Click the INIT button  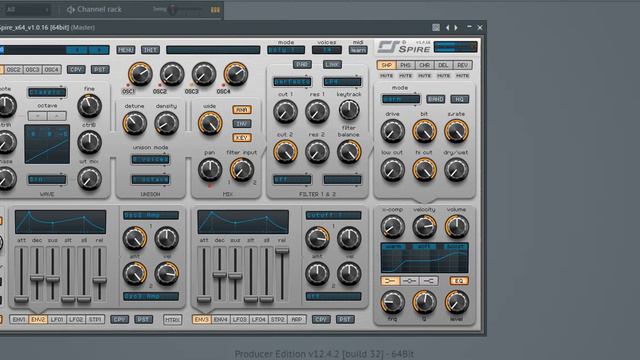[x=150, y=50]
